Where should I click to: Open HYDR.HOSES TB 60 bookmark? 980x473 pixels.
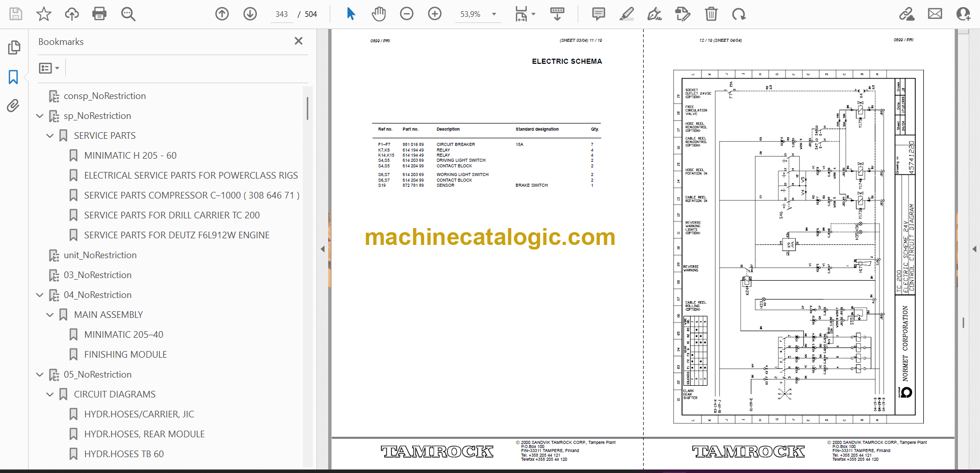(x=124, y=454)
